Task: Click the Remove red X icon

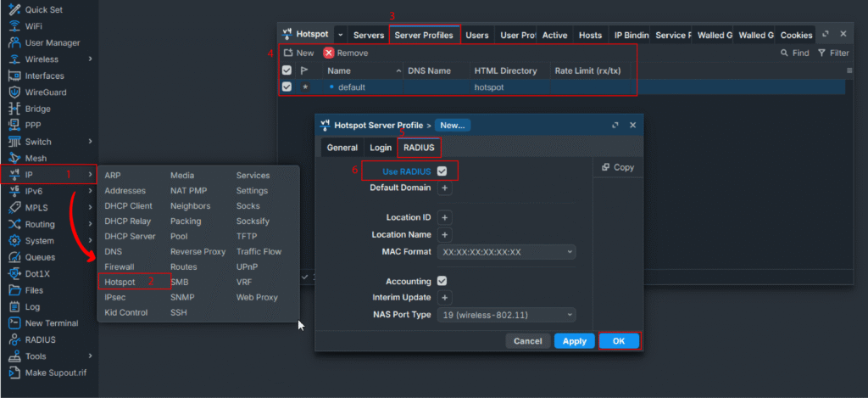Action: pyautogui.click(x=329, y=53)
